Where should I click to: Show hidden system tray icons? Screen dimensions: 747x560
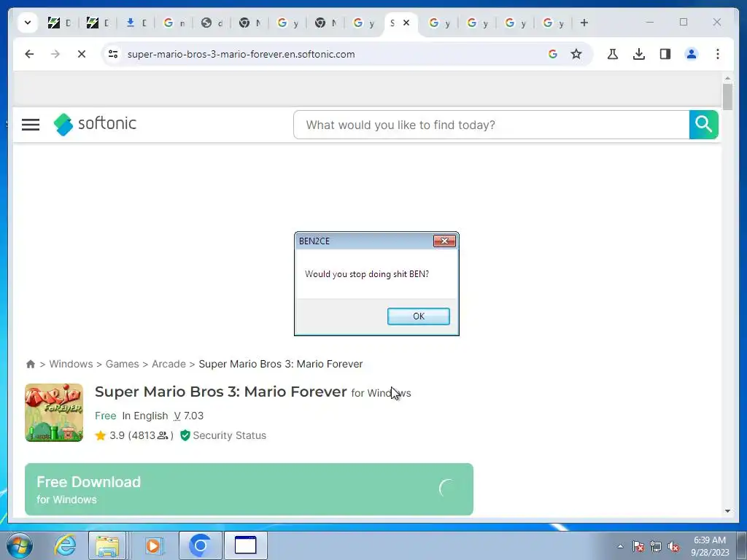pyautogui.click(x=620, y=546)
